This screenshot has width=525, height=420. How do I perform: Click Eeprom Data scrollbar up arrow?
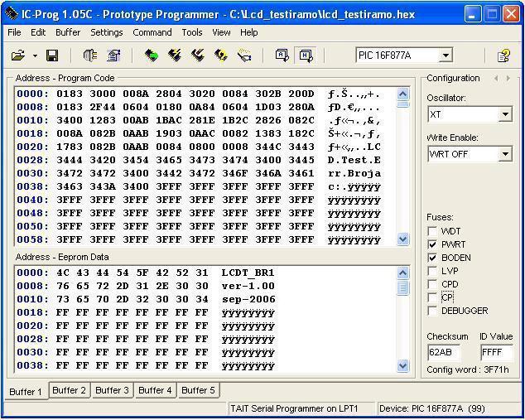tap(402, 273)
